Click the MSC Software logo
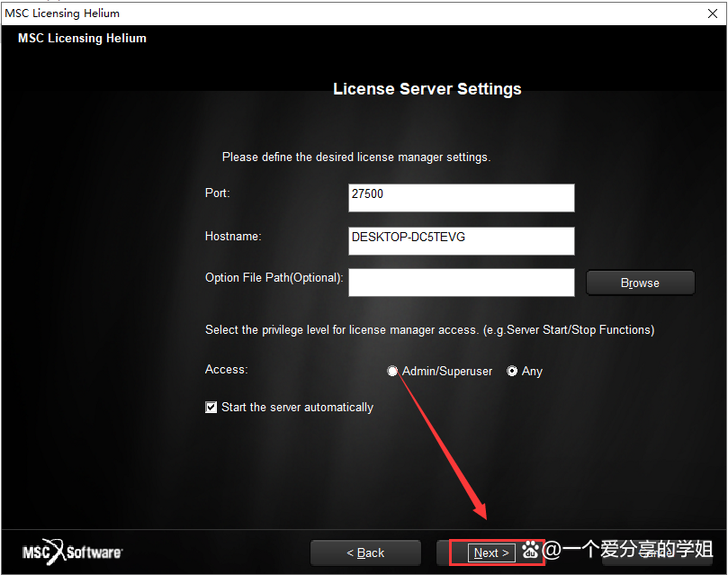Viewport: 728px width, 575px height. [x=72, y=552]
